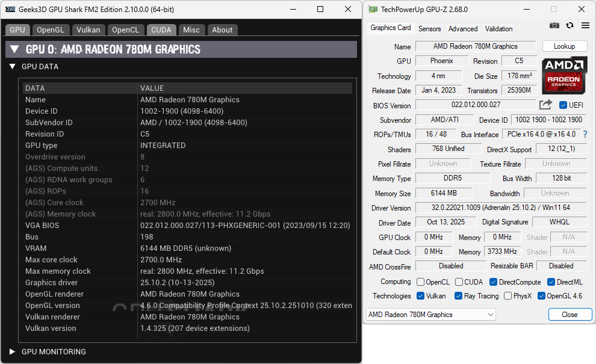
Task: Open the AMD Radeon 780M Graphics dropdown
Action: tap(430, 315)
